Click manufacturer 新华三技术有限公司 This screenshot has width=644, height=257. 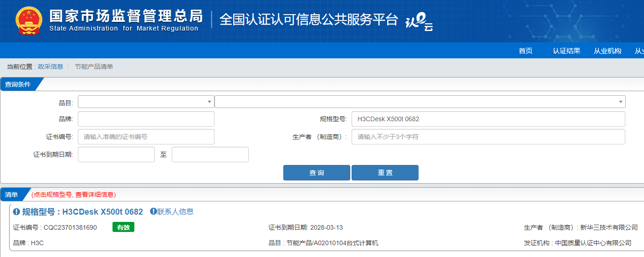point(608,227)
